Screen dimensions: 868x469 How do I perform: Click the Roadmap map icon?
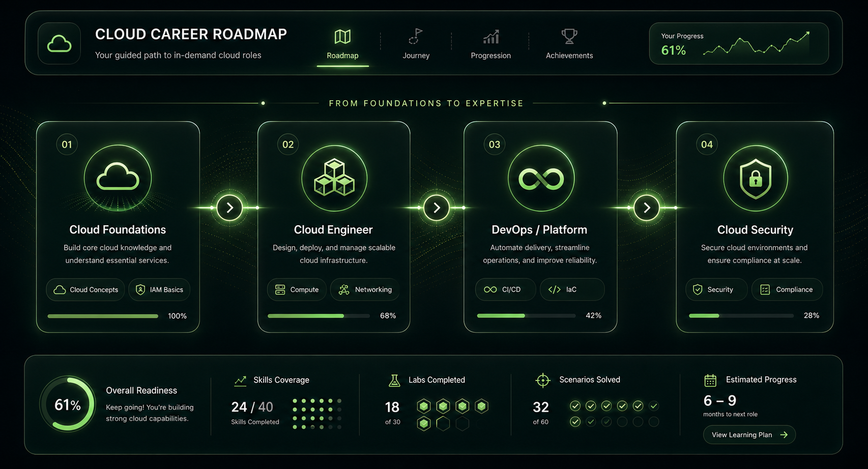point(342,37)
